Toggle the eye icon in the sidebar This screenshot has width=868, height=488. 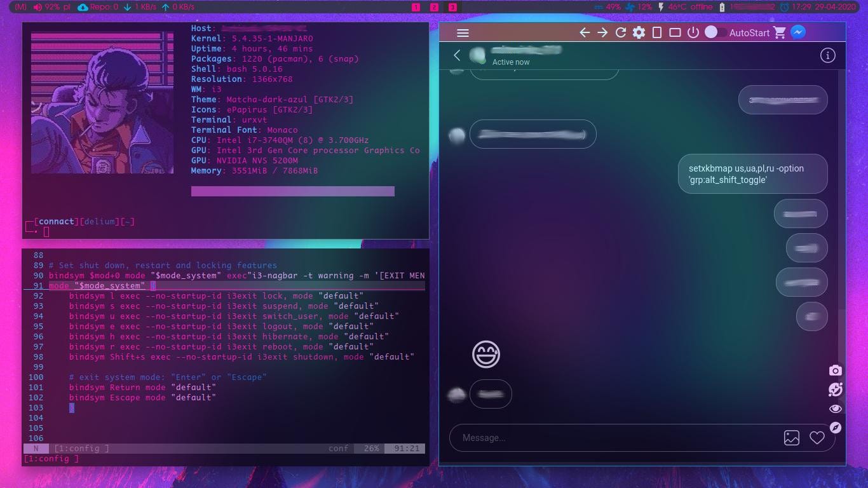[x=836, y=409]
